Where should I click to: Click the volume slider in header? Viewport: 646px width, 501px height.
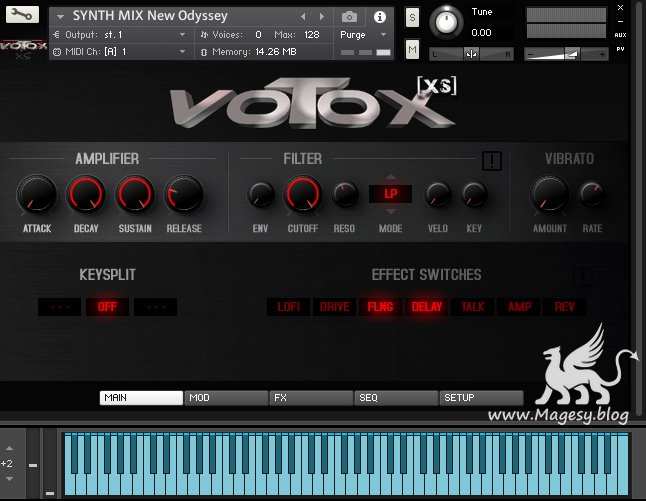pyautogui.click(x=566, y=54)
